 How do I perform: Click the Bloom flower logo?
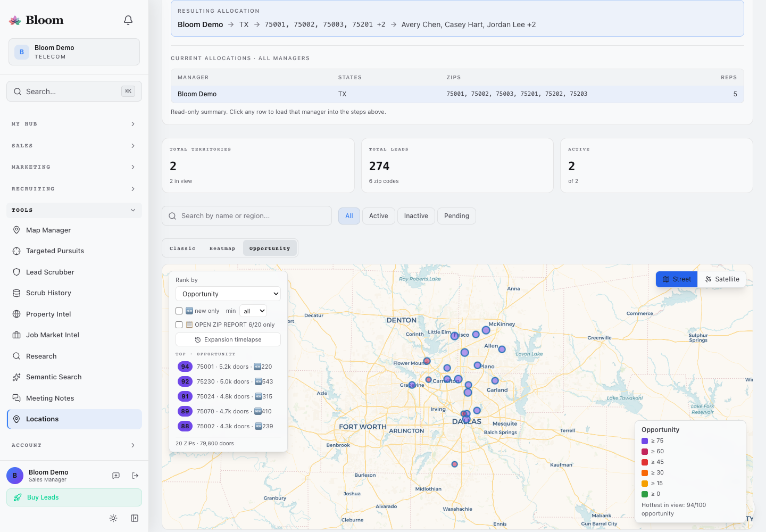(15, 20)
